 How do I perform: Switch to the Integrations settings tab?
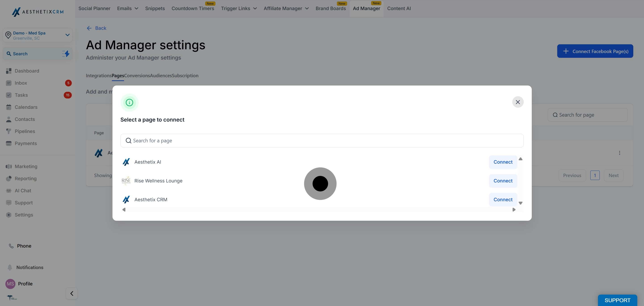[x=99, y=76]
